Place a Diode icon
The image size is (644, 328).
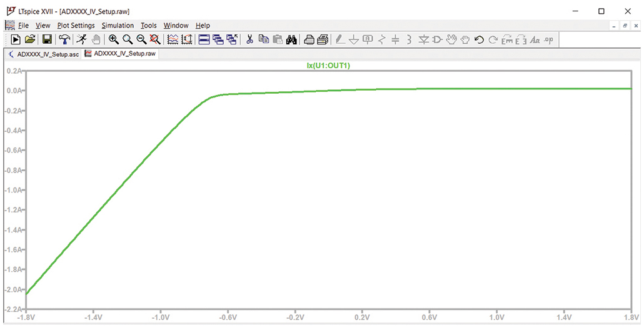[423, 39]
